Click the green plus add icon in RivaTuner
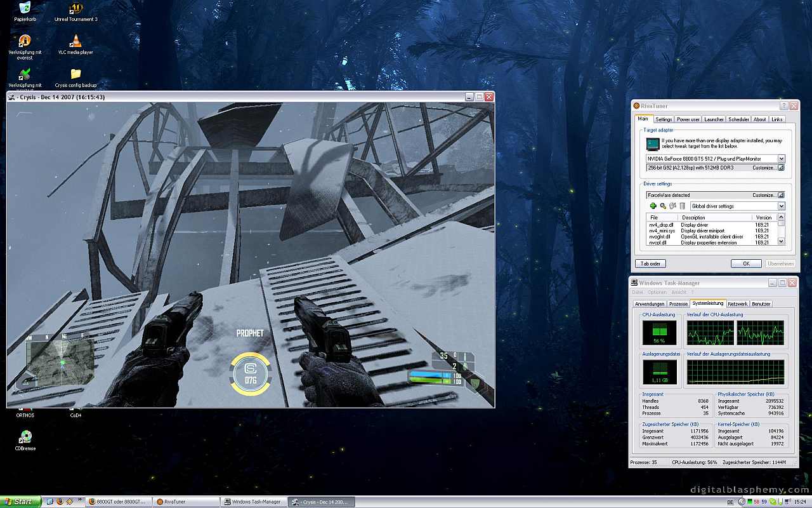Image resolution: width=812 pixels, height=508 pixels. click(x=653, y=206)
